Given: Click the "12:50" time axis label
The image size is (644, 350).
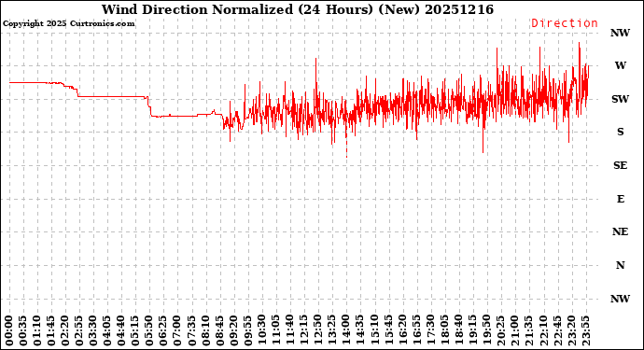Looking at the screenshot, I should (x=318, y=331).
